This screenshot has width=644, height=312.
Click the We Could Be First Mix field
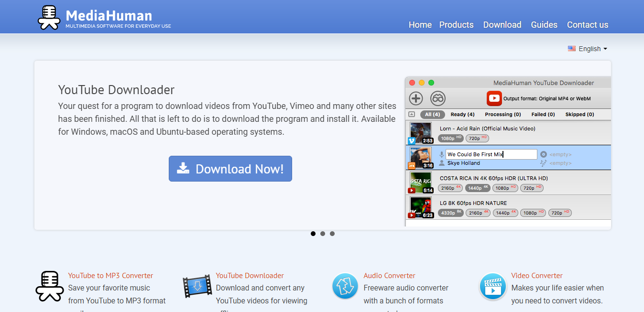491,154
